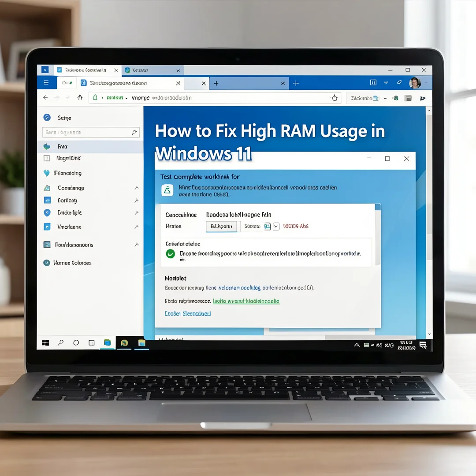Click the round blue icon beside Seine

[47, 118]
